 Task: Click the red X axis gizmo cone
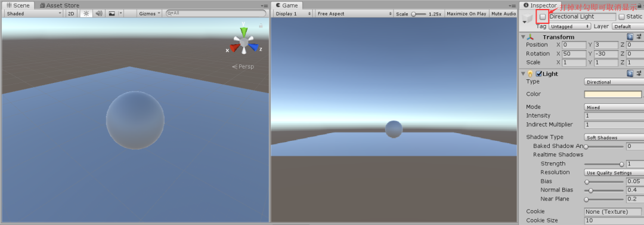[234, 48]
